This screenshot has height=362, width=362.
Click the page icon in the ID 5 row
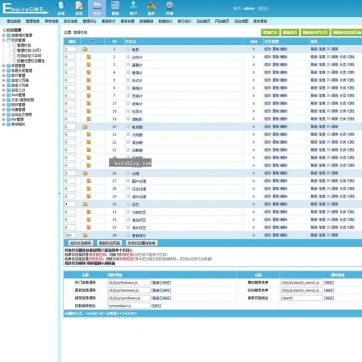[89, 80]
